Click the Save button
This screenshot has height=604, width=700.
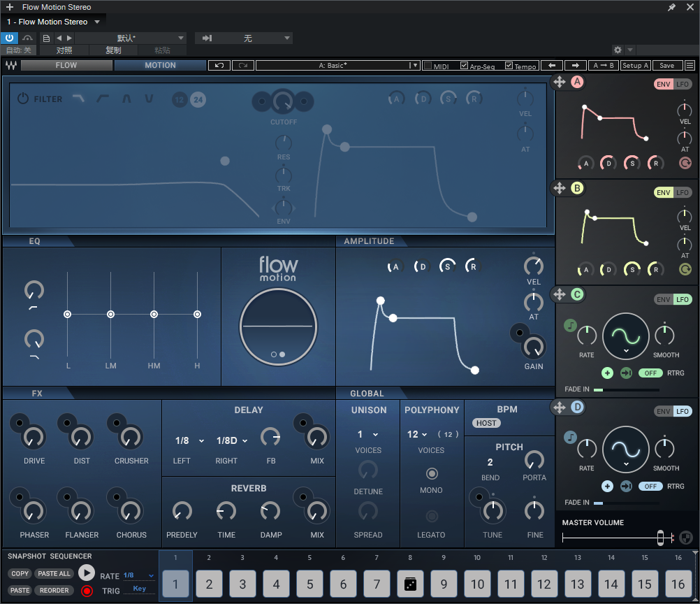pos(667,65)
